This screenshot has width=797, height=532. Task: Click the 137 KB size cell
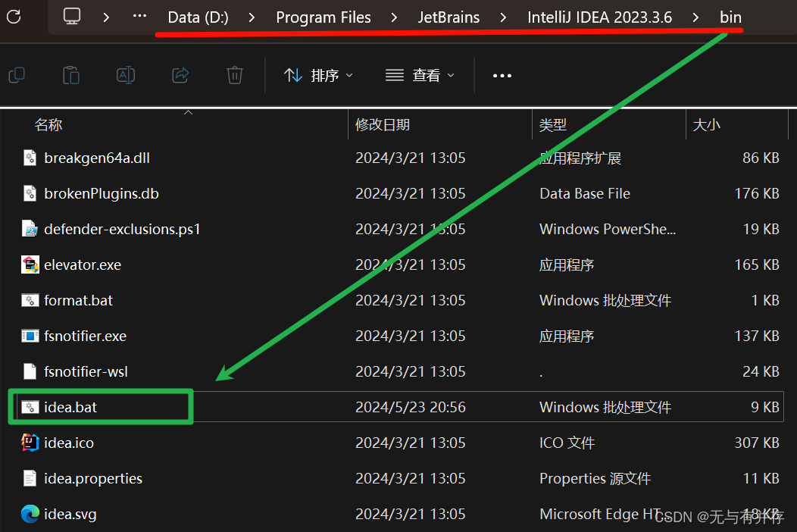coord(756,336)
